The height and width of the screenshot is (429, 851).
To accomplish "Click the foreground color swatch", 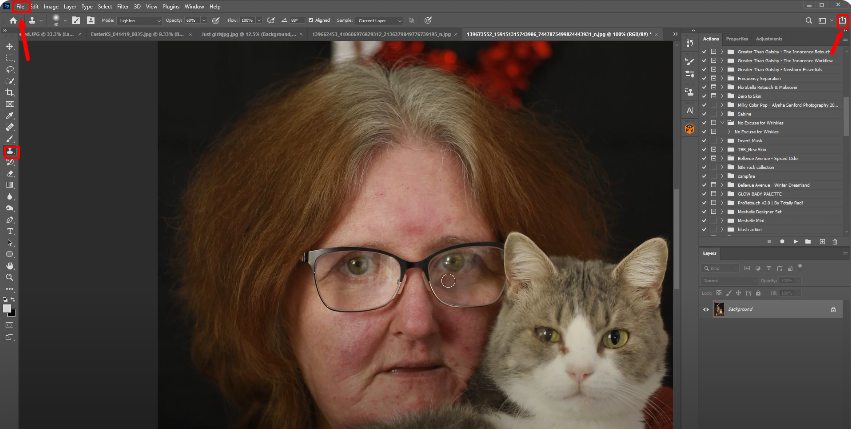I will click(7, 308).
